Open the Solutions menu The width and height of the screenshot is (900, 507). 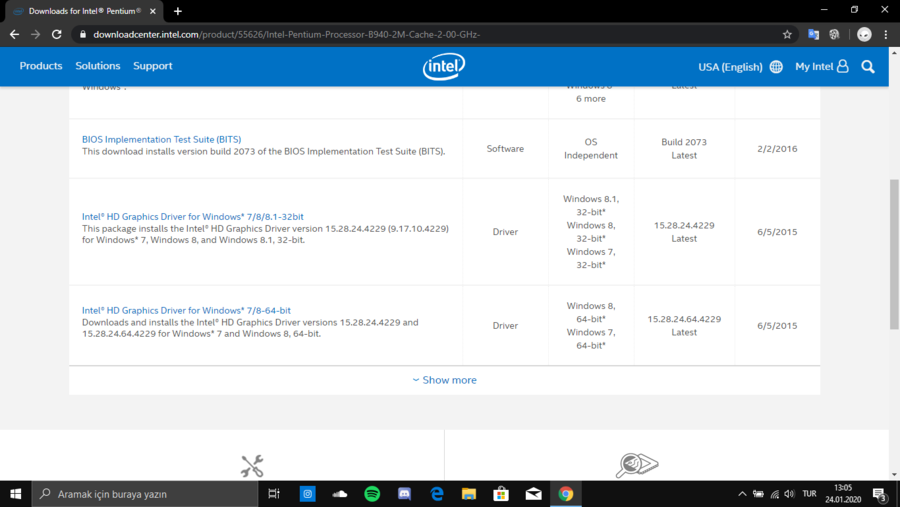[98, 65]
